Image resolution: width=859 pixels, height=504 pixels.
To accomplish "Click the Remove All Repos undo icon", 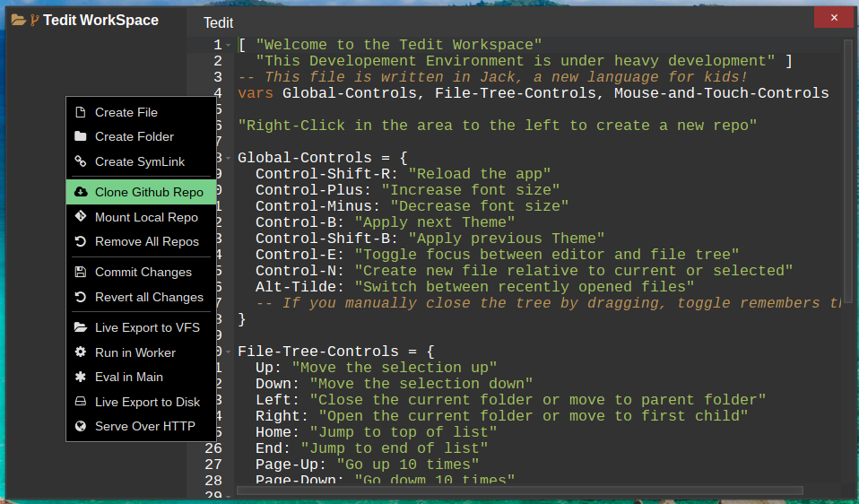I will pos(81,241).
